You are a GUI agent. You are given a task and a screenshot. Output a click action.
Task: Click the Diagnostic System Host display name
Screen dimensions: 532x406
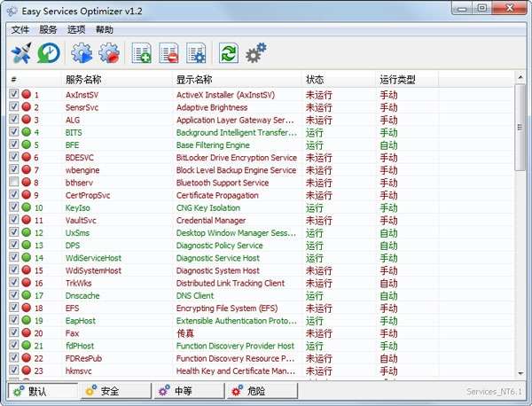coord(217,270)
